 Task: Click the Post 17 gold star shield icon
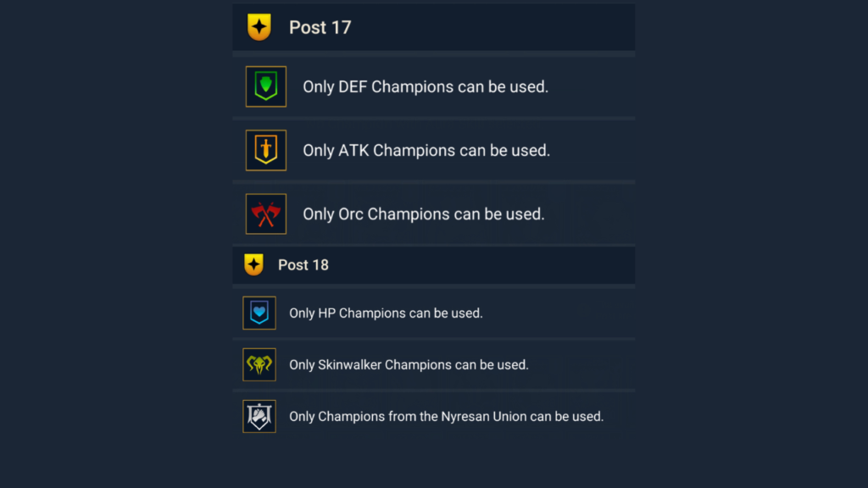[259, 27]
